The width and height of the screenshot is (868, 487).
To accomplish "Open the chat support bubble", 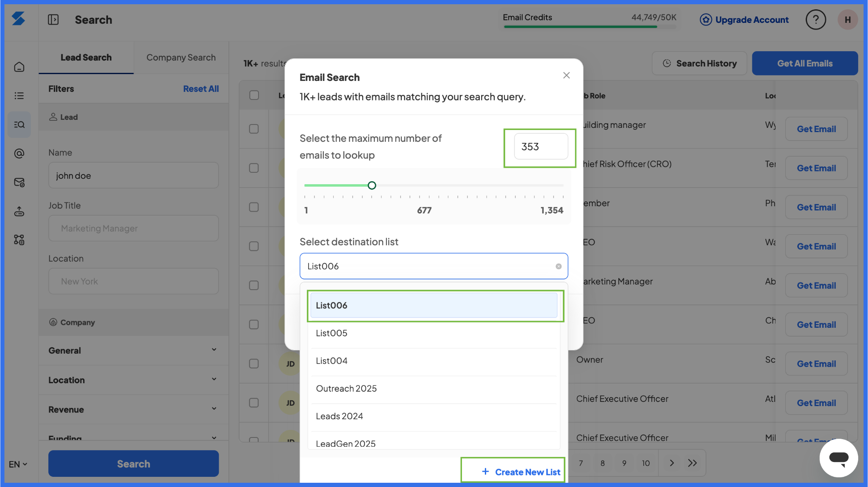I will tap(838, 458).
